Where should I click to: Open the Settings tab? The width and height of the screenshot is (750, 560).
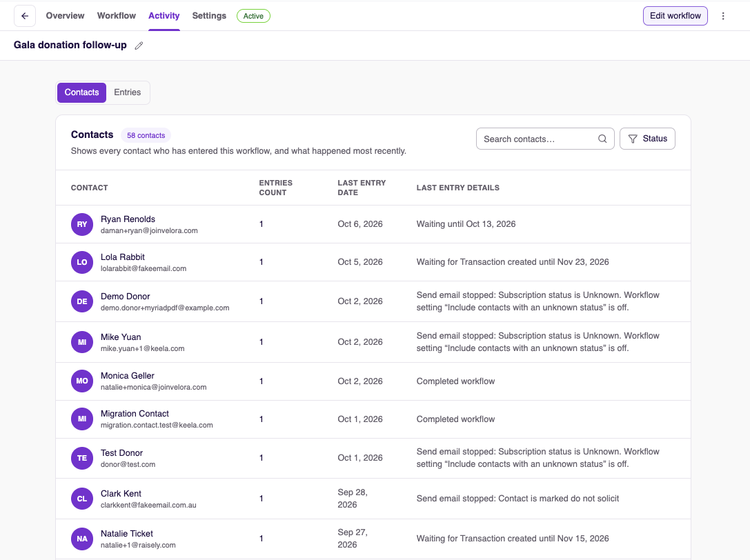(209, 16)
